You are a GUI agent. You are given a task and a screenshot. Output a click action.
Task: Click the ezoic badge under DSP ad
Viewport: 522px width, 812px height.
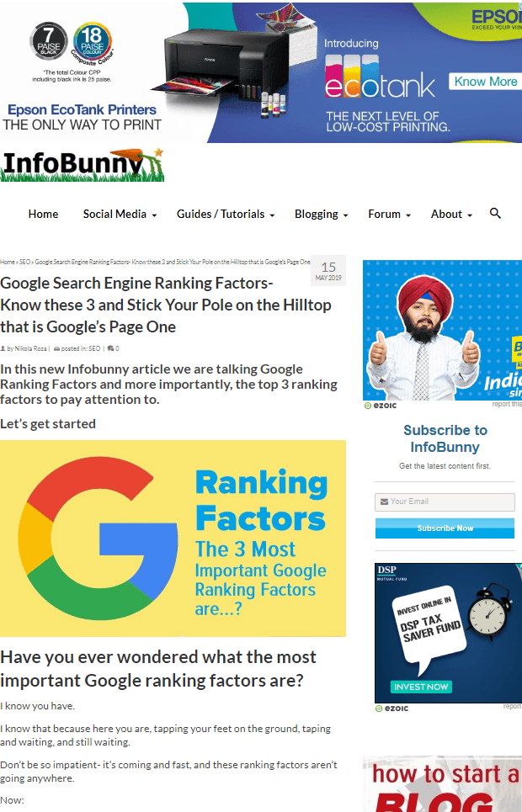(391, 709)
